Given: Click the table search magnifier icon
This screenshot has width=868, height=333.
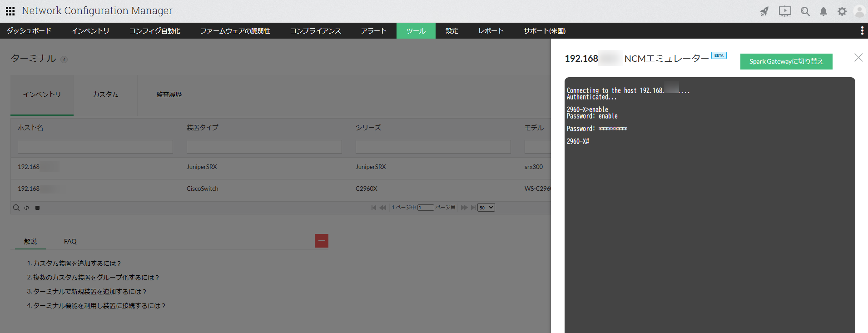Looking at the screenshot, I should click(16, 208).
